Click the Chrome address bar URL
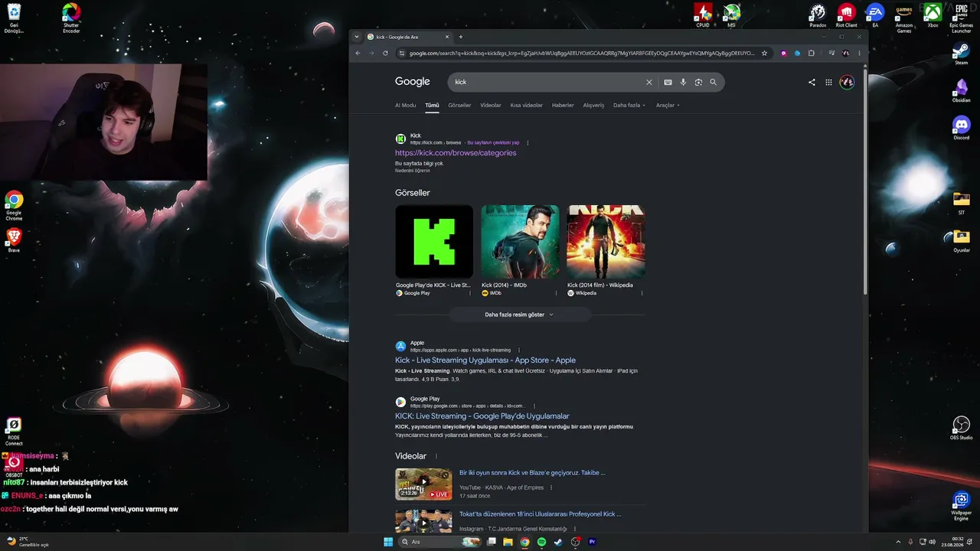This screenshot has height=551, width=980. (582, 54)
